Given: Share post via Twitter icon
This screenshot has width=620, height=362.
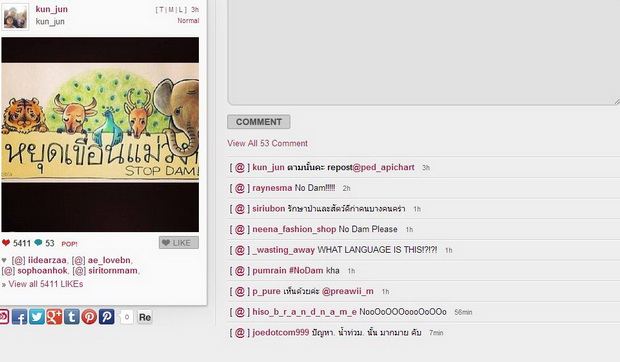Looking at the screenshot, I should coord(37,317).
